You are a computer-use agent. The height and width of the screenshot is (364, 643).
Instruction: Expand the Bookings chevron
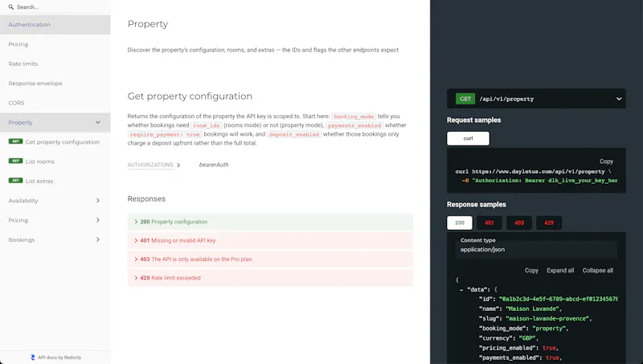(x=97, y=239)
